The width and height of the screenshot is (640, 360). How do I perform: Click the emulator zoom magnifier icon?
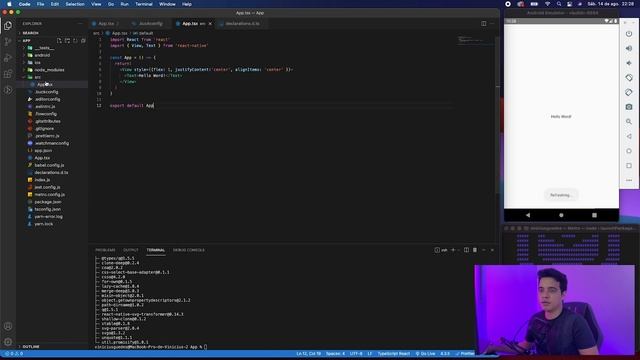point(629,122)
